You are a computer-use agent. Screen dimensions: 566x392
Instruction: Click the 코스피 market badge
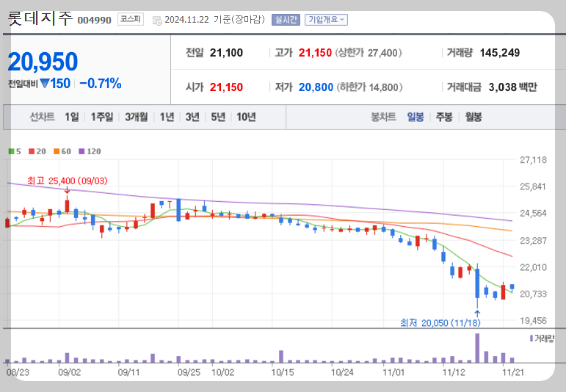131,19
